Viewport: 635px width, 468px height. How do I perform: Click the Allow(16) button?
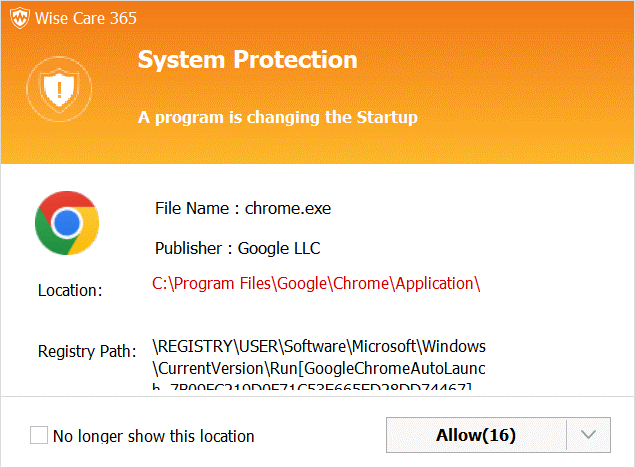pyautogui.click(x=476, y=435)
